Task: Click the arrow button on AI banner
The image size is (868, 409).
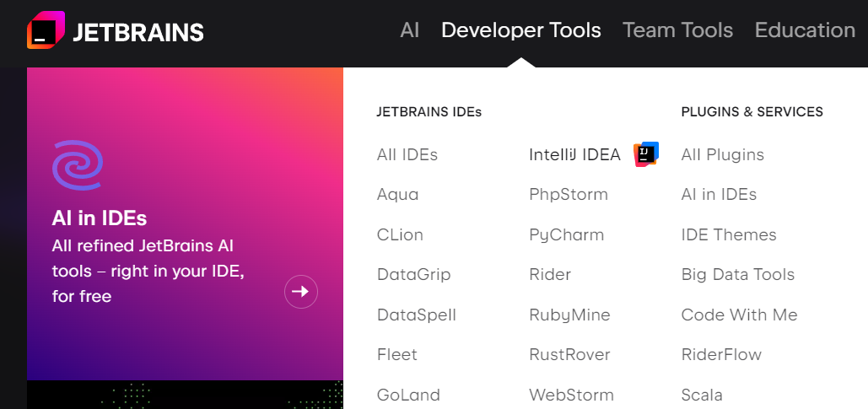Action: coord(301,292)
